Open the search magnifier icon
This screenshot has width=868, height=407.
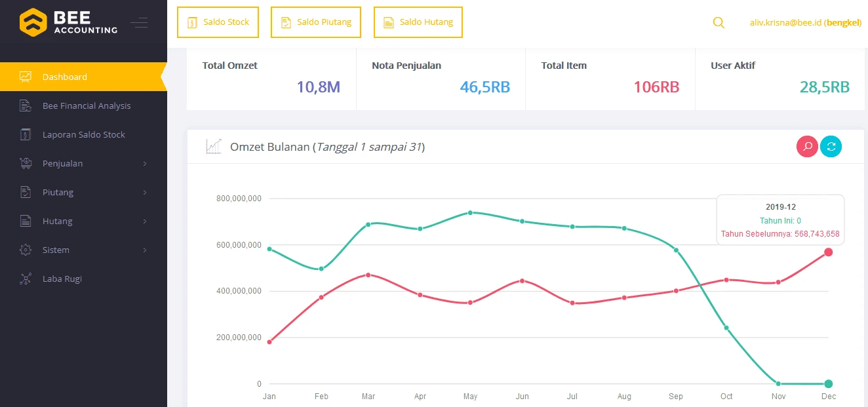point(719,22)
